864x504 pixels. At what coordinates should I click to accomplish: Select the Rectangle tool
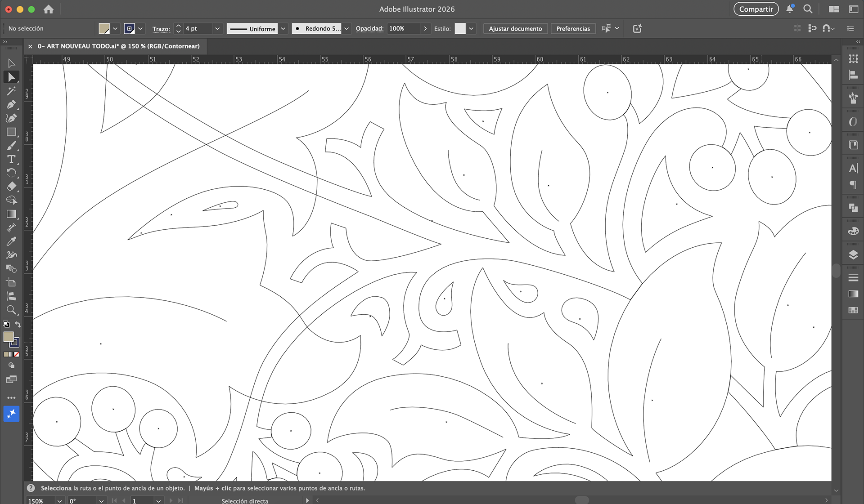click(x=11, y=132)
